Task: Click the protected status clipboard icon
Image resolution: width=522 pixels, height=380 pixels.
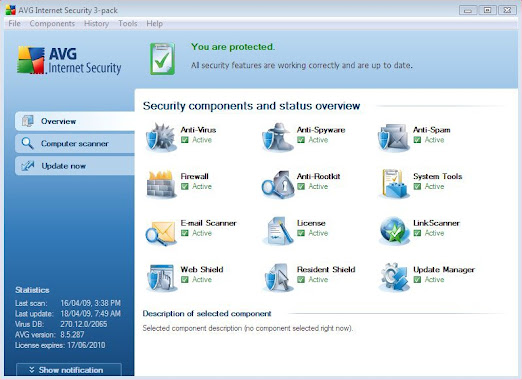Action: pos(162,59)
